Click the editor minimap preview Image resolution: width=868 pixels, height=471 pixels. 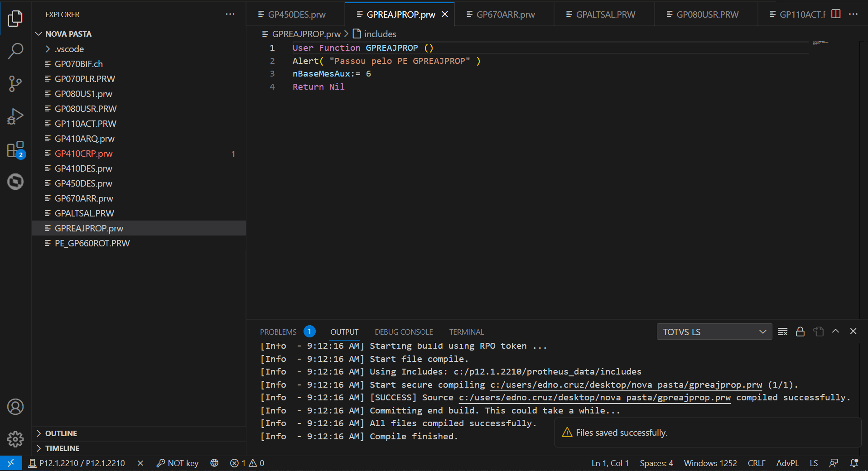(820, 43)
